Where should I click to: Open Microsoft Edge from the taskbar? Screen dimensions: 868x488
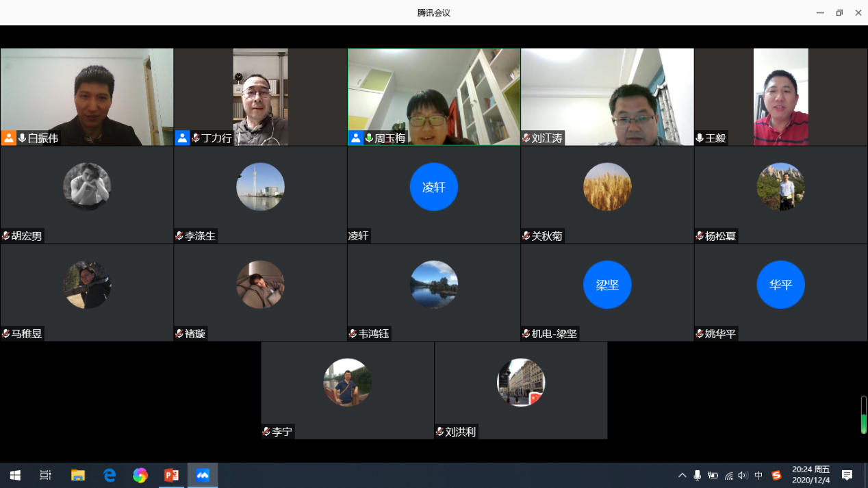click(110, 475)
